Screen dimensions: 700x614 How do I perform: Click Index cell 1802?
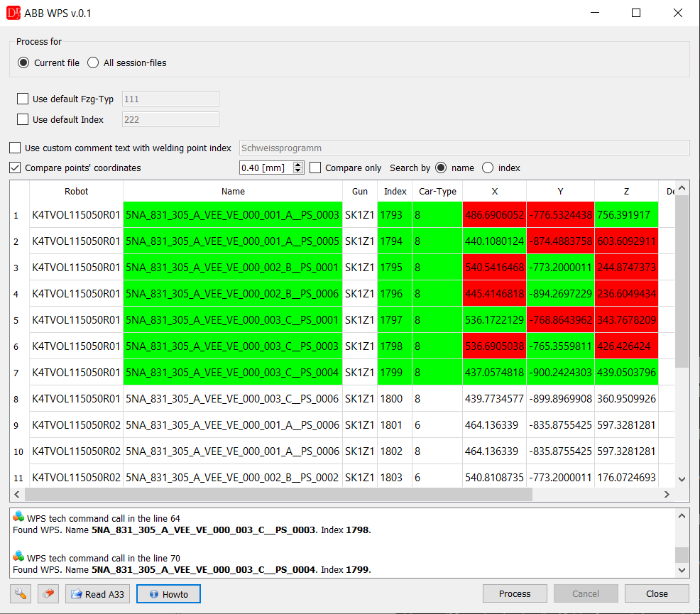[395, 451]
